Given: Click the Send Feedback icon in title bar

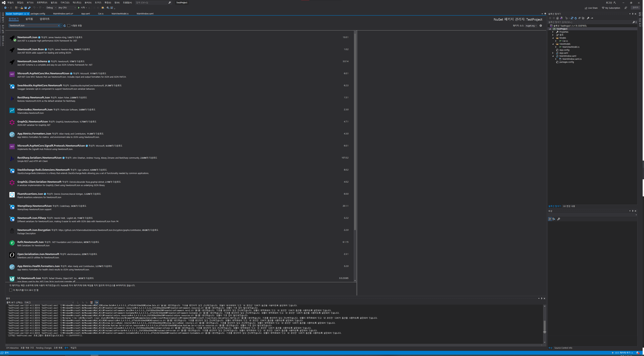Looking at the screenshot, I should [626, 8].
